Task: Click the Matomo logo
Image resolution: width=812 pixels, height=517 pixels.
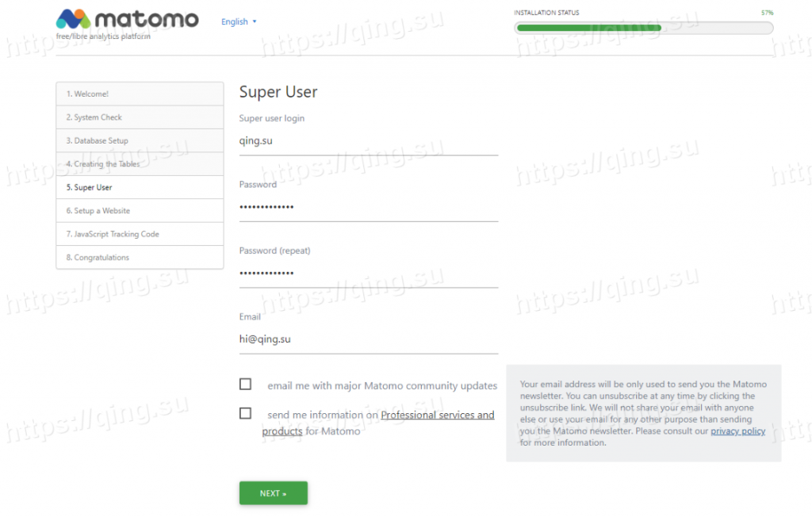Action: [x=127, y=20]
